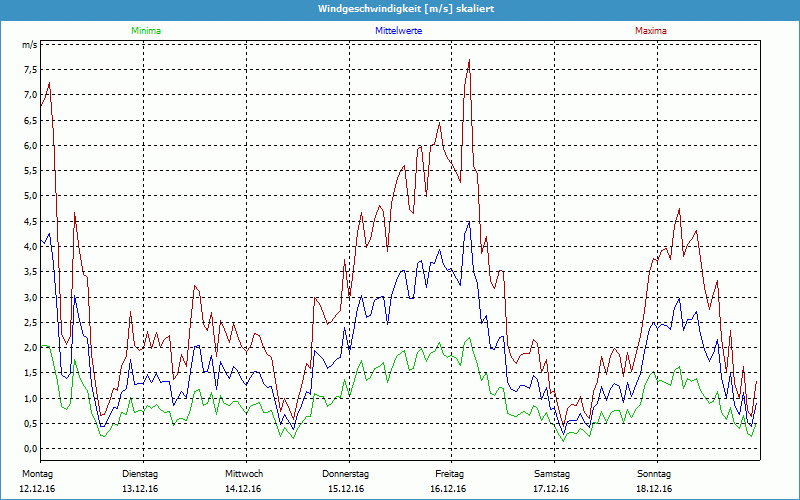800x500 pixels.
Task: Click the 16.12.16 date label
Action: (449, 488)
